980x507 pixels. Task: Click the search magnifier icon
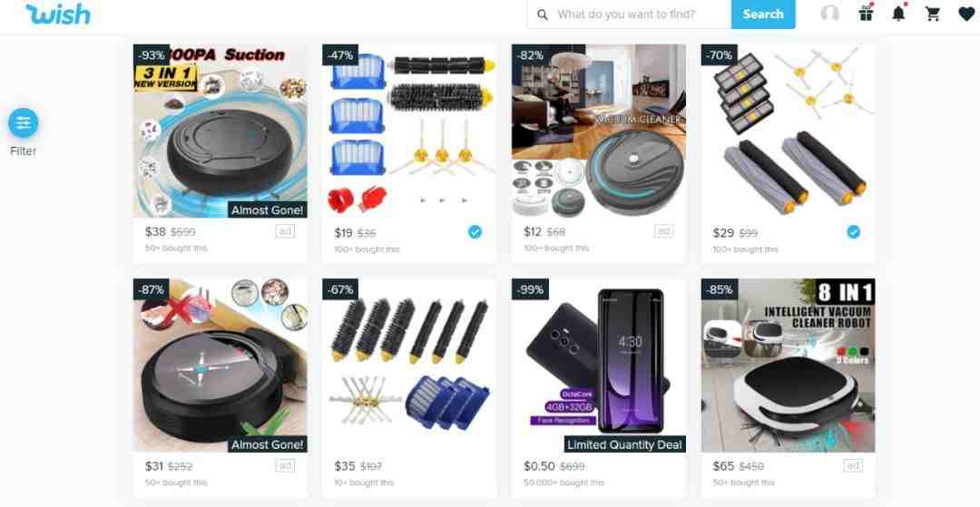[x=543, y=15]
